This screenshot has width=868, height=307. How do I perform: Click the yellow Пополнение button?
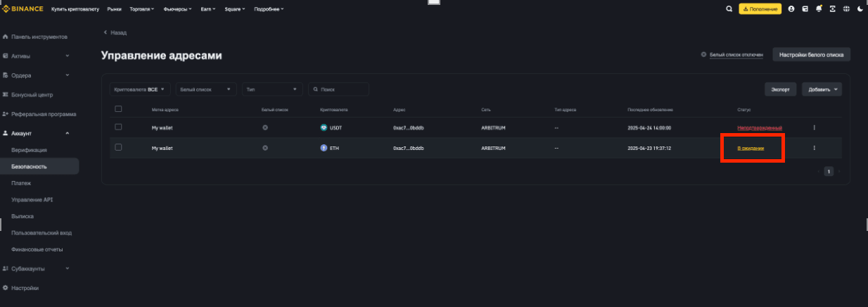(760, 8)
